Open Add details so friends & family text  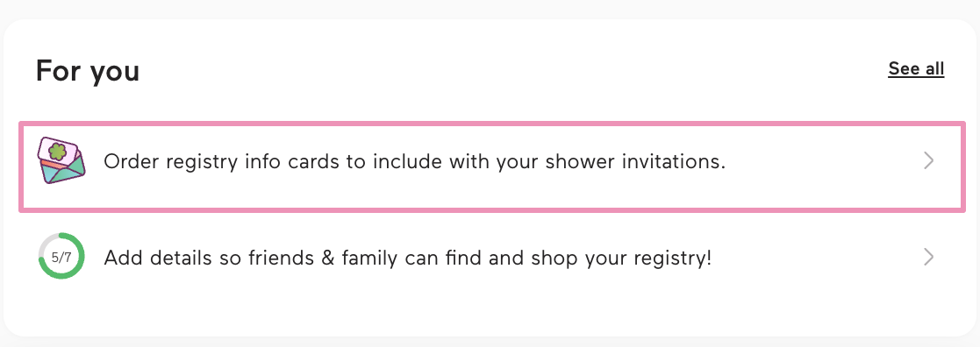click(407, 257)
